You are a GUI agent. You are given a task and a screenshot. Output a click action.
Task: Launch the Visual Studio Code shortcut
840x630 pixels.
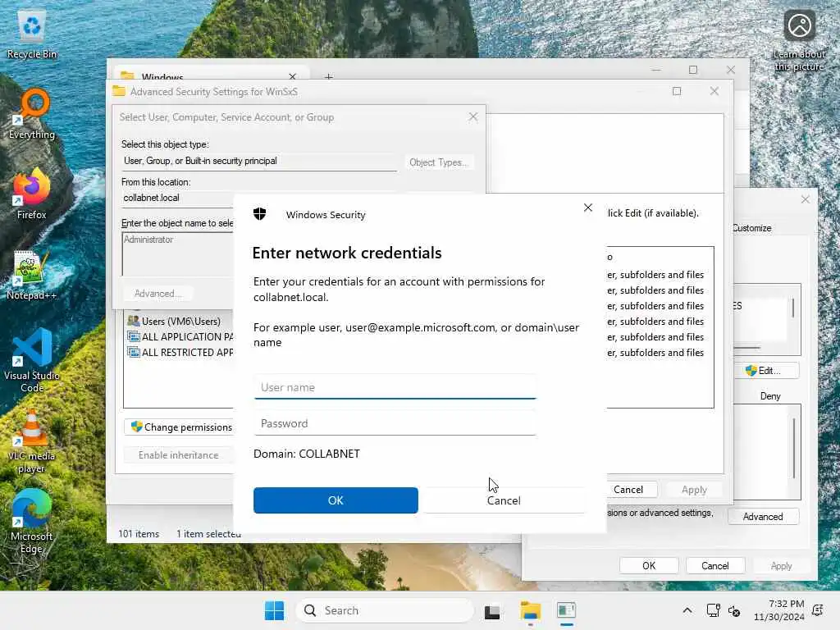tap(32, 360)
